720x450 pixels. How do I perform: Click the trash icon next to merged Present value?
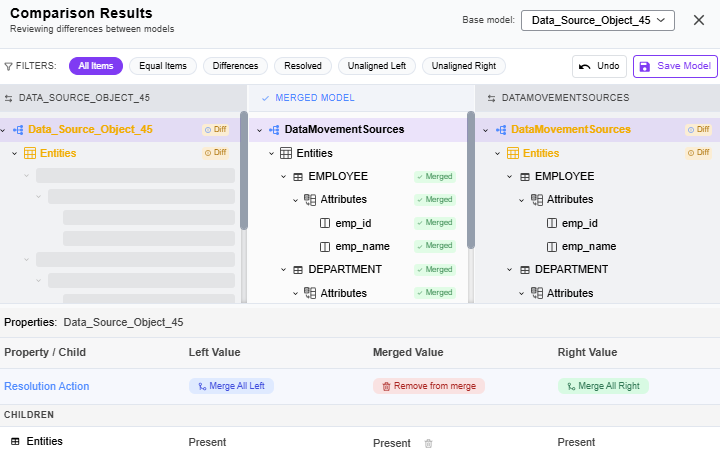click(428, 443)
